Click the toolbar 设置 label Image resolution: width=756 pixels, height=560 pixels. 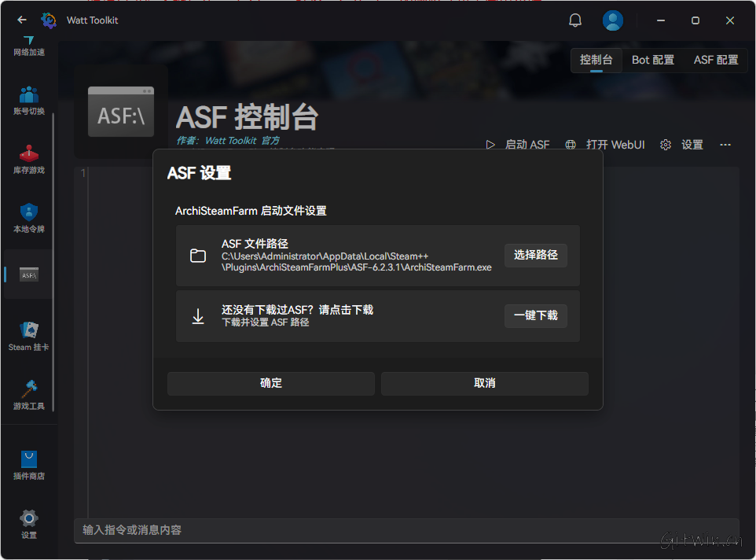click(x=692, y=145)
